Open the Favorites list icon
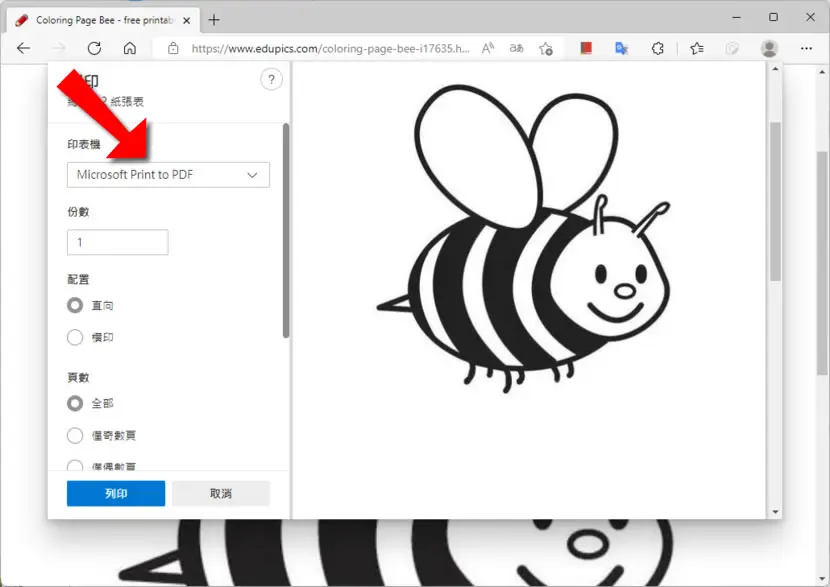830x587 pixels. (x=697, y=49)
